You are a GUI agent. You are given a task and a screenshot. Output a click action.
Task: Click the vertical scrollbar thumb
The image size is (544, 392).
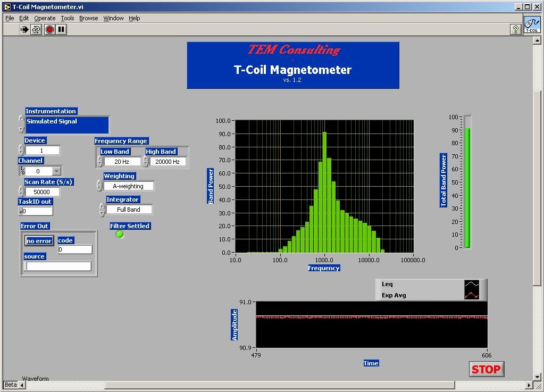[537, 188]
